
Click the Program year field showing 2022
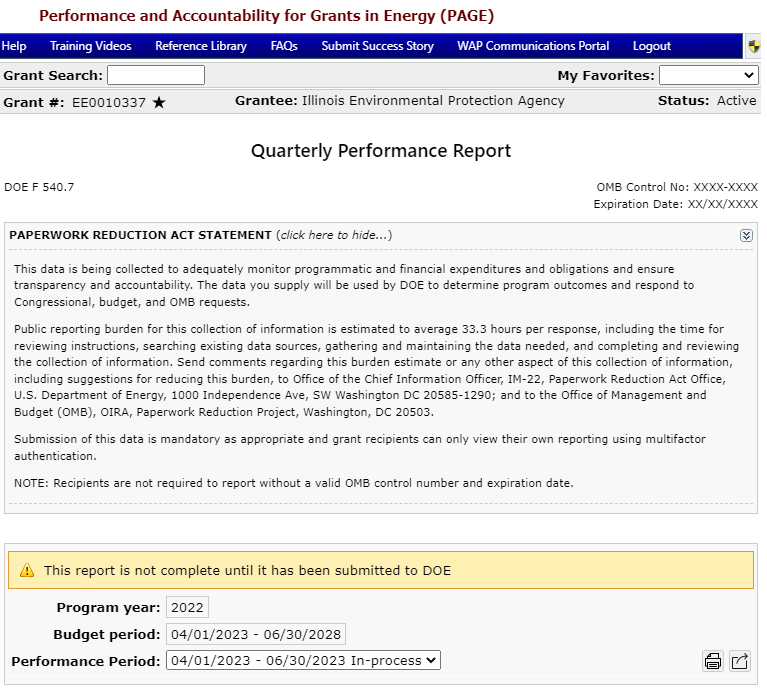(x=187, y=608)
